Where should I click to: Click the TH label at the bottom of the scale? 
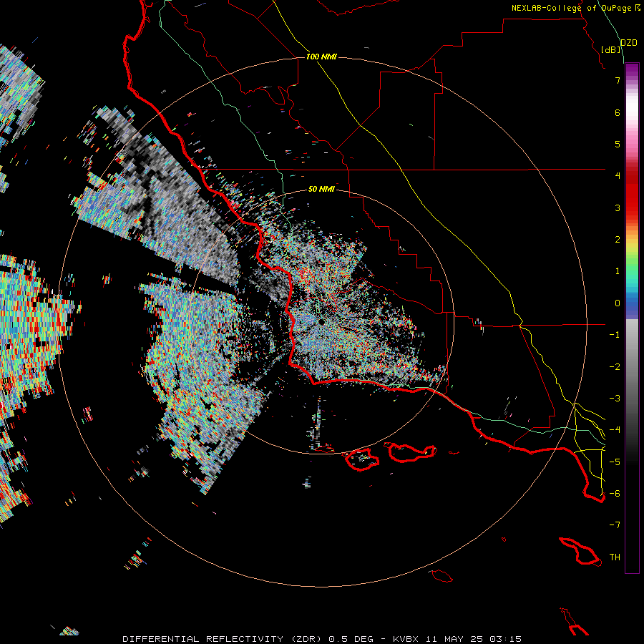(615, 557)
